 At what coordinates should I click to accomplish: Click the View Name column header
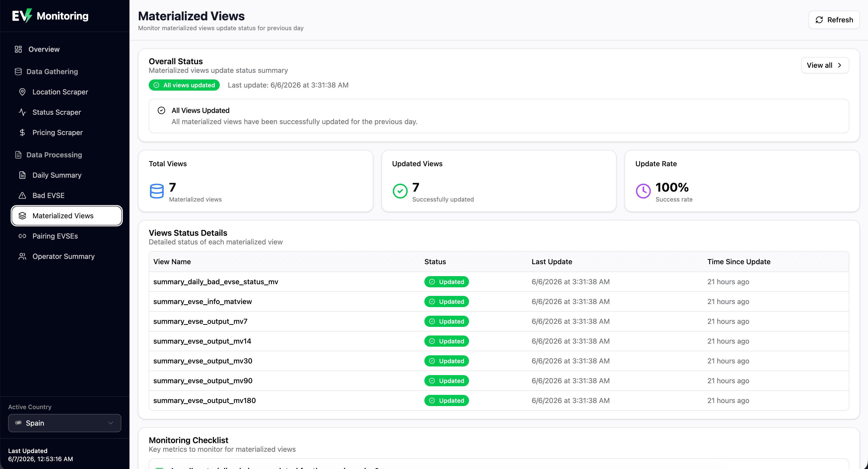coord(172,261)
